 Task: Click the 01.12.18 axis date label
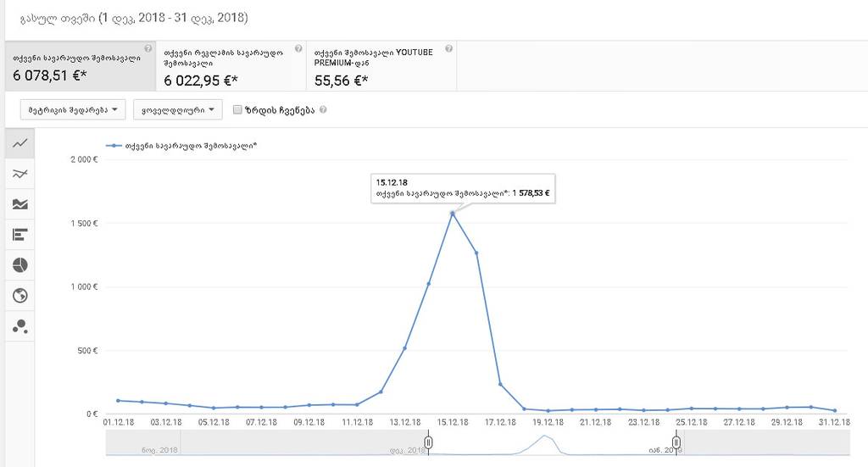pos(119,422)
